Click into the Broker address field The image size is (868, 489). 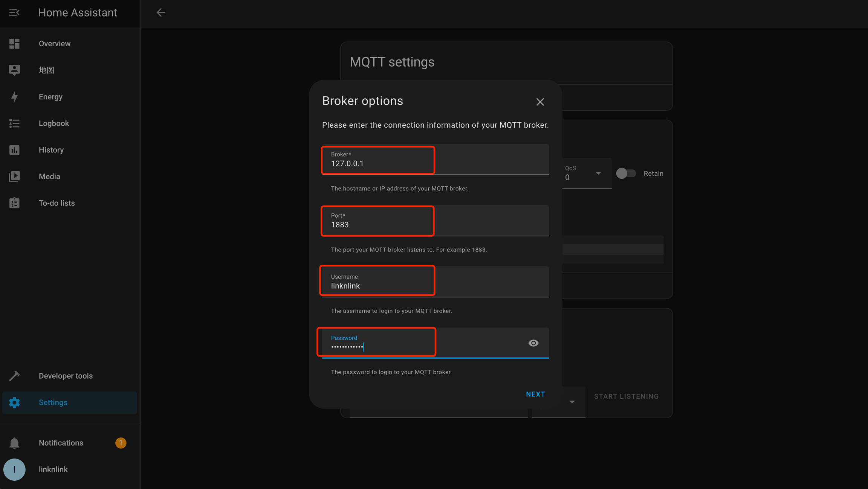pyautogui.click(x=435, y=163)
